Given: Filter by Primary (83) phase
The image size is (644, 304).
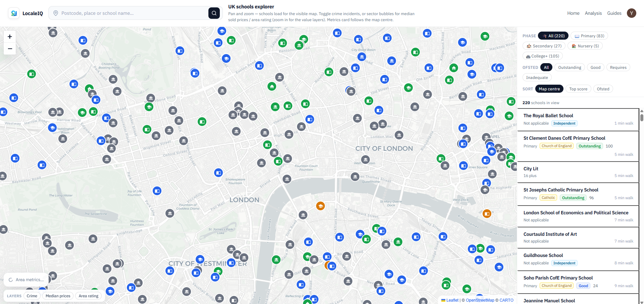Looking at the screenshot, I should pyautogui.click(x=589, y=36).
